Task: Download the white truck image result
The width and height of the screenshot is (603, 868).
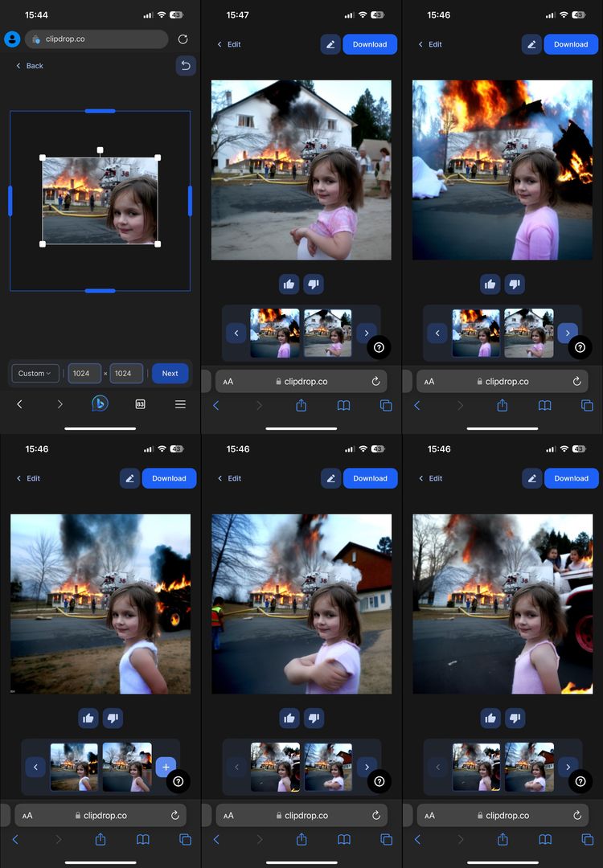Action: 572,478
